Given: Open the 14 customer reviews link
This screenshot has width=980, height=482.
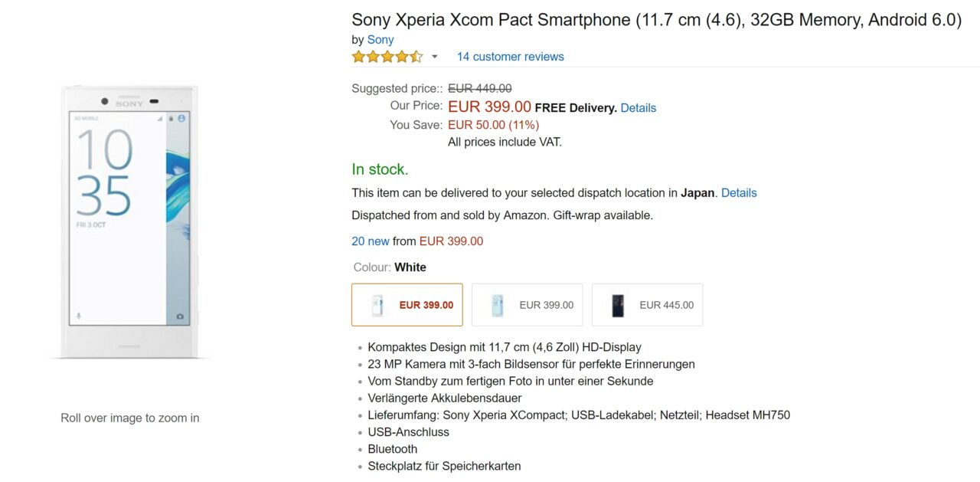Looking at the screenshot, I should 510,57.
